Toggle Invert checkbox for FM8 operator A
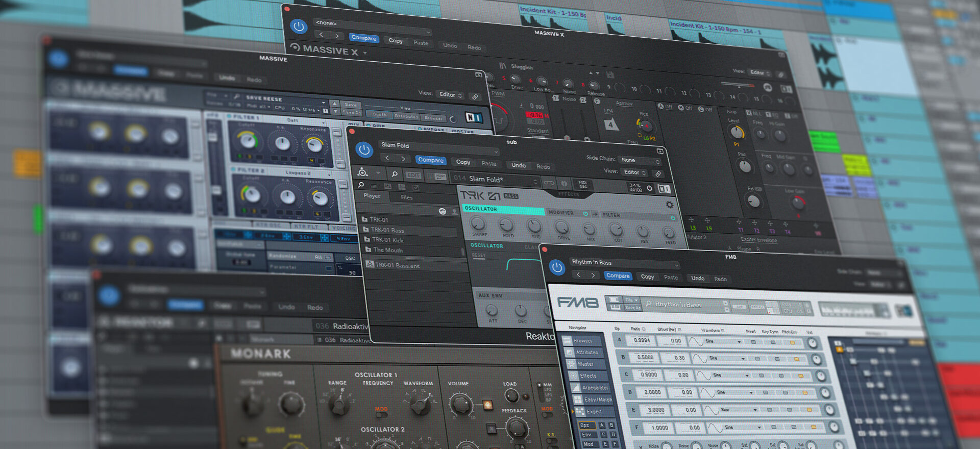This screenshot has height=449, width=980. (753, 342)
